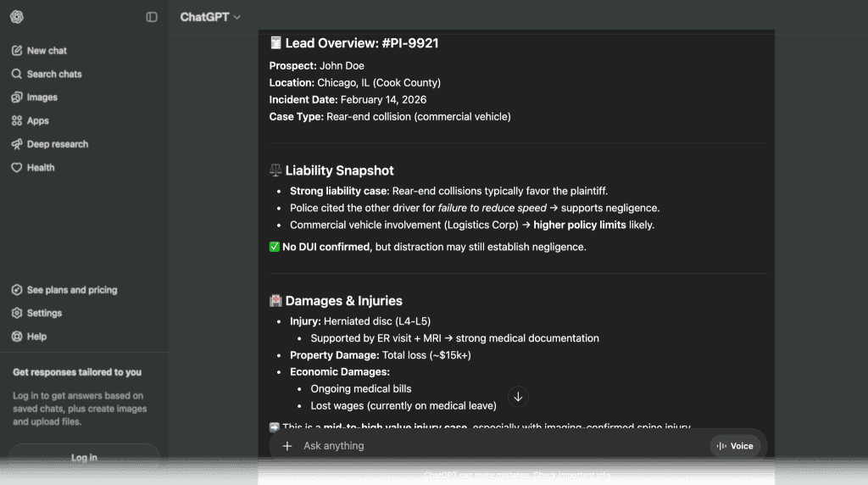The image size is (868, 485).
Task: Click the Strong liability case bullet
Action: 449,191
